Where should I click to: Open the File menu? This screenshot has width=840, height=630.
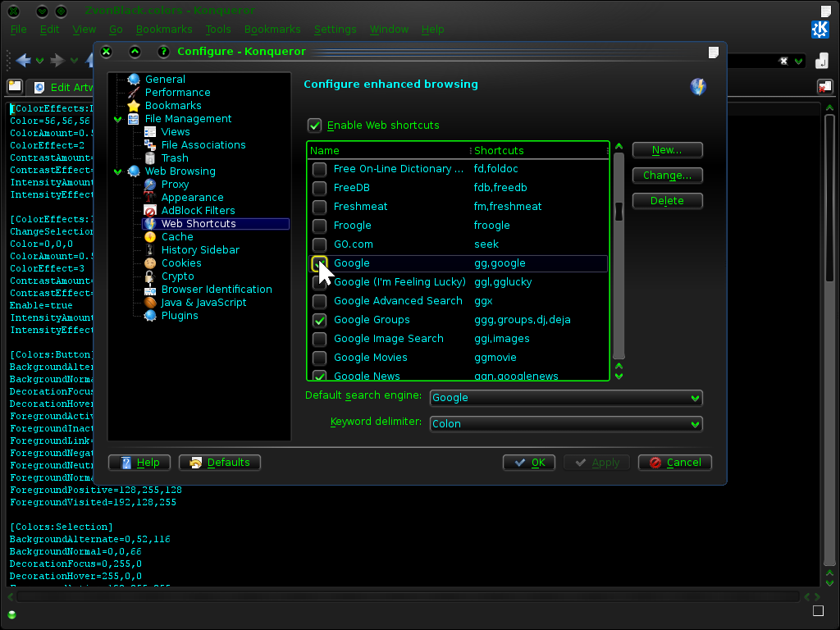tap(18, 30)
